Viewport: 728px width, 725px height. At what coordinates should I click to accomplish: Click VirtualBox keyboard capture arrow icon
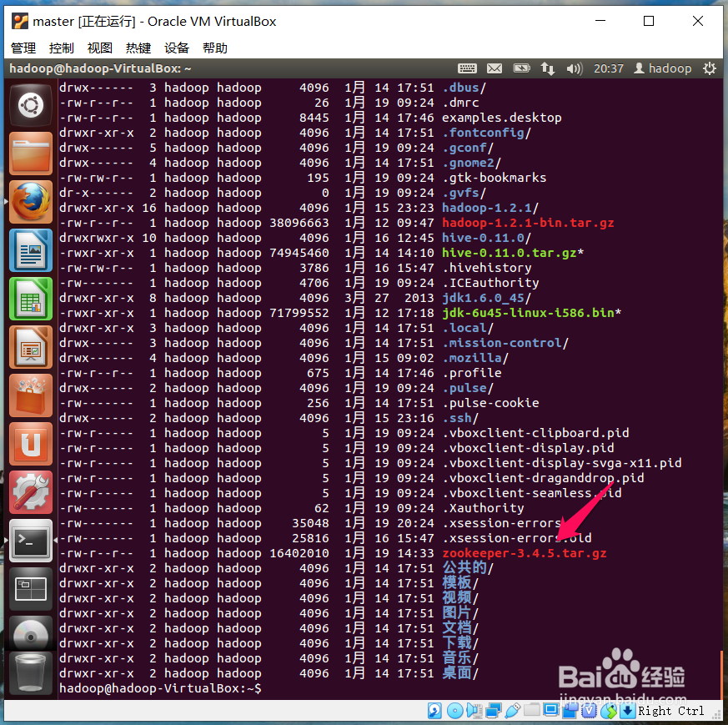point(627,711)
